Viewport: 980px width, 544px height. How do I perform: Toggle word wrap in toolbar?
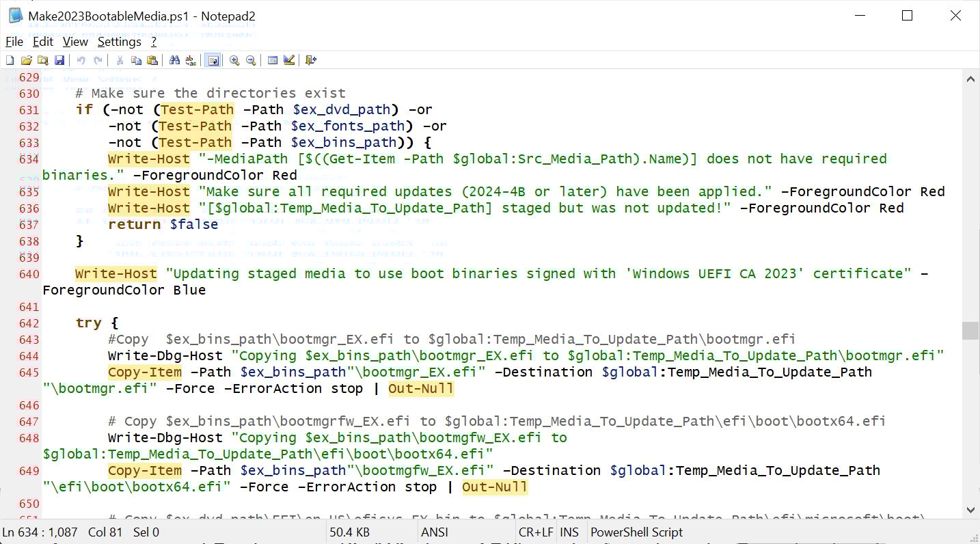[x=213, y=60]
